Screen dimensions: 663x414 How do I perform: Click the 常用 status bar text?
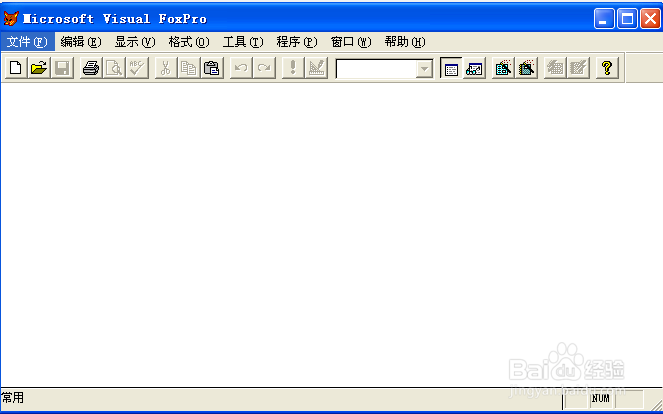pos(13,398)
